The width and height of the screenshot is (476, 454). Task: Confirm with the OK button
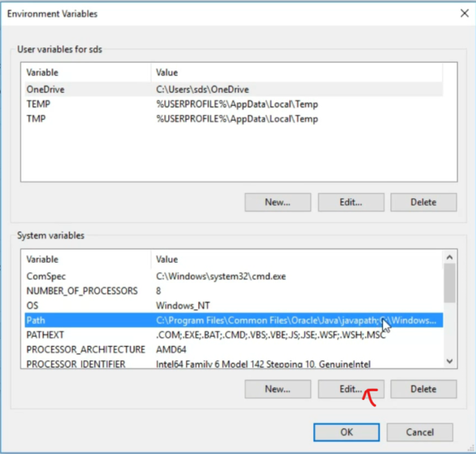(x=347, y=432)
